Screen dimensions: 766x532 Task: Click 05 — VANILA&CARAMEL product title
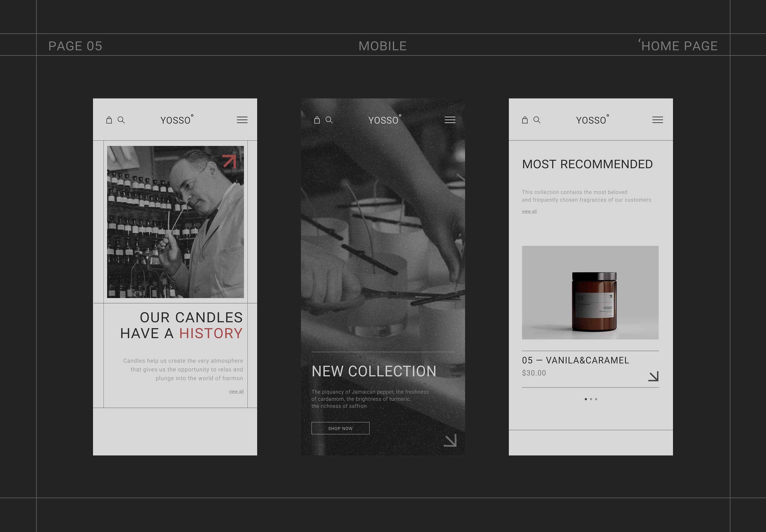click(575, 360)
